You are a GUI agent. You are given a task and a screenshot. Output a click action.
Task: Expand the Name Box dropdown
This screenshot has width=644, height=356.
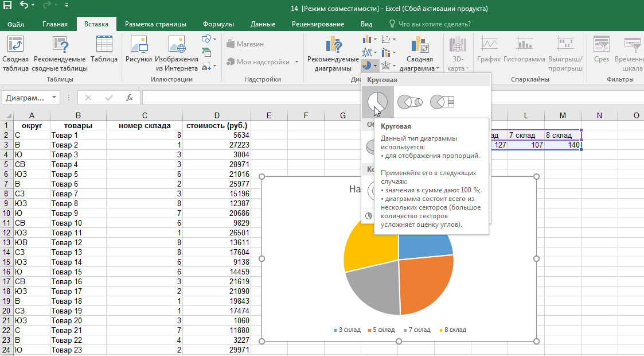click(54, 98)
